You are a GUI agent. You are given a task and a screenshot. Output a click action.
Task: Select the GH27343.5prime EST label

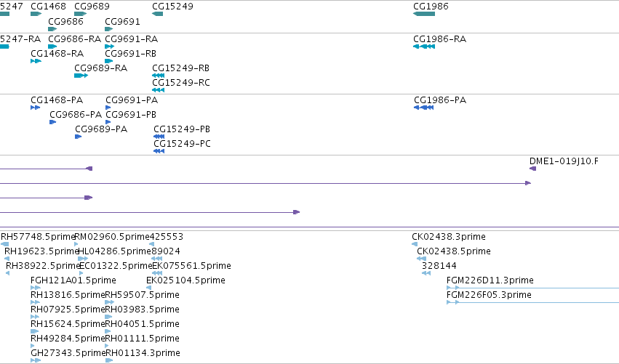tap(68, 352)
